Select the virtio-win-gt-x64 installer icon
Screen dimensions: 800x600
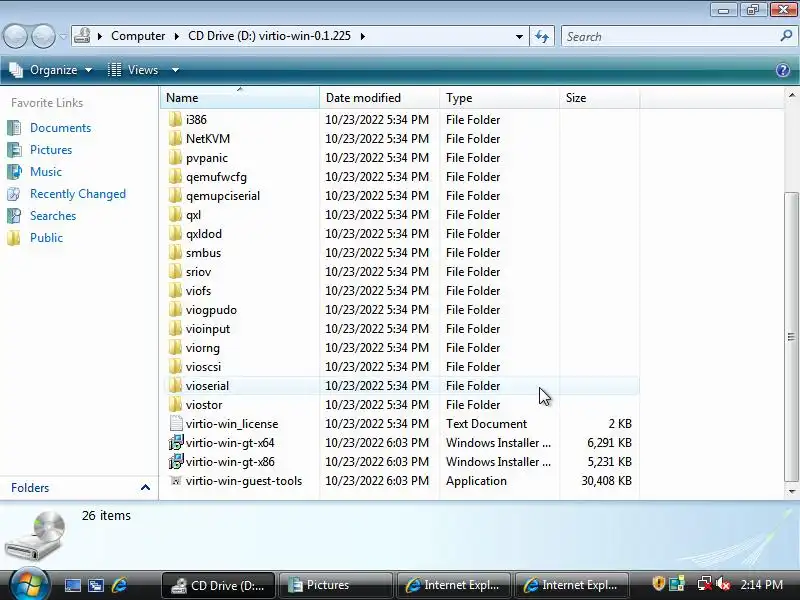coord(176,442)
